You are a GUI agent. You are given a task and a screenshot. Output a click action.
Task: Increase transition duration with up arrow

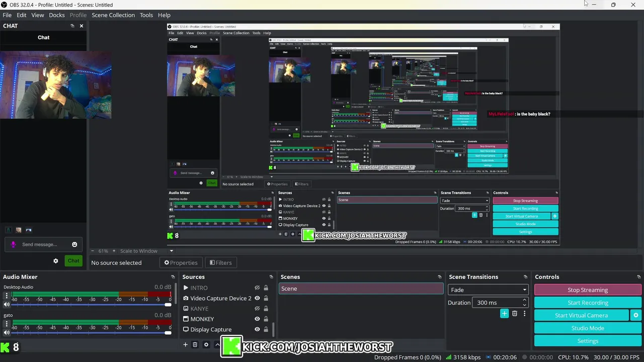coord(524,300)
